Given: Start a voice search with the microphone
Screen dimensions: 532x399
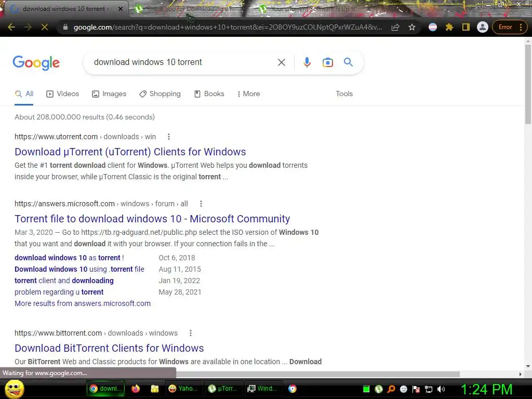Looking at the screenshot, I should 307,62.
